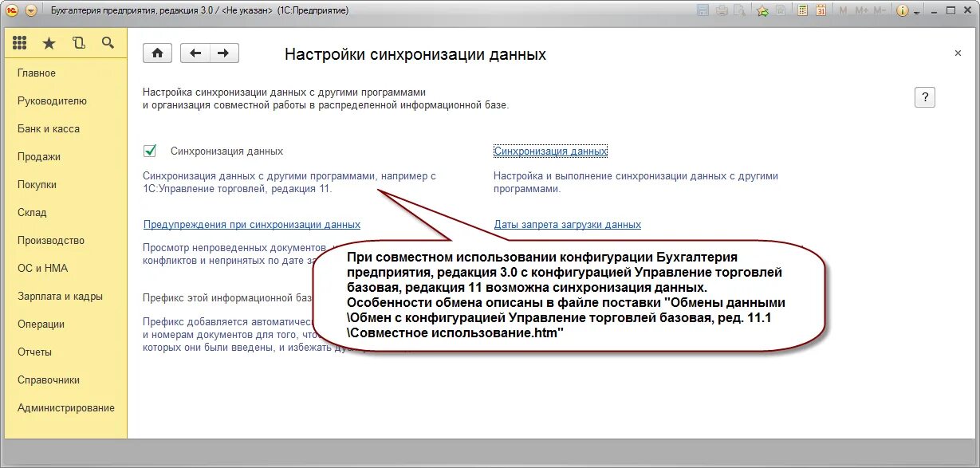Open Favorites star icon in sidebar
This screenshot has height=468, width=980.
[x=49, y=43]
